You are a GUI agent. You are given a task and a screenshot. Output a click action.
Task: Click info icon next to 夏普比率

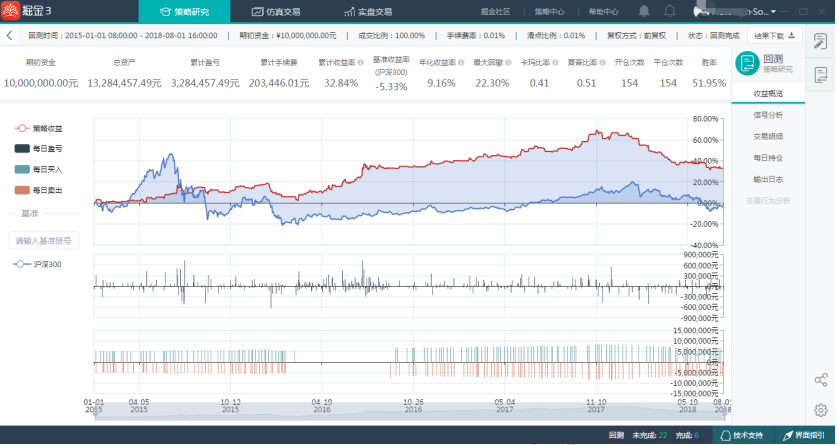(603, 62)
